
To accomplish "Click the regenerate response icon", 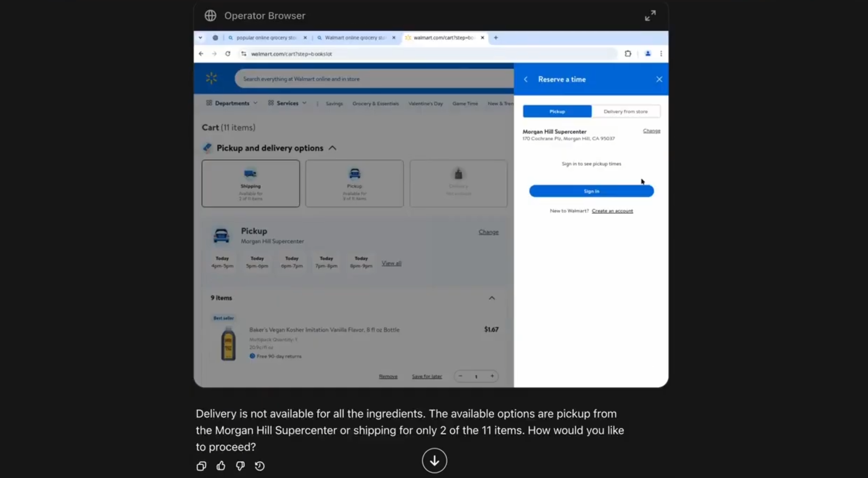I will pyautogui.click(x=260, y=466).
